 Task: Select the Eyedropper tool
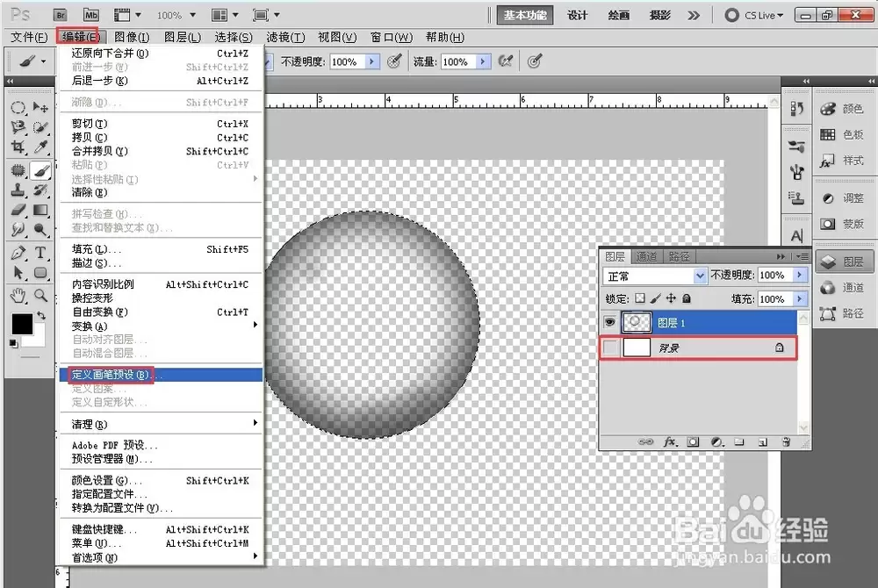(x=40, y=147)
